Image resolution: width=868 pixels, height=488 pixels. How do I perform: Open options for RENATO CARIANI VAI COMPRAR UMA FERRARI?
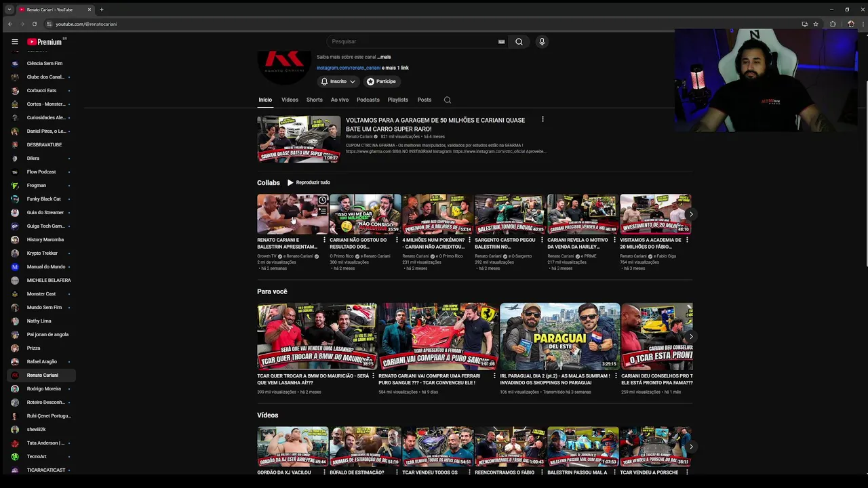click(494, 375)
